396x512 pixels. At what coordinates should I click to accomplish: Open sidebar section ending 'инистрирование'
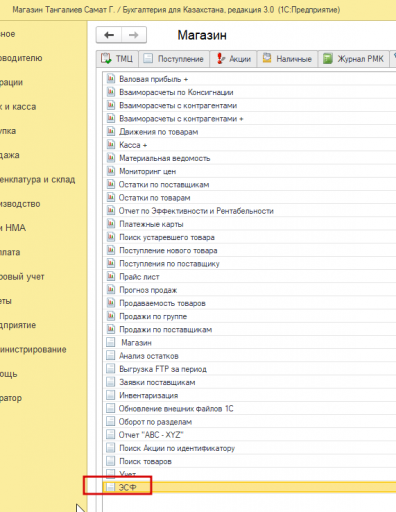tap(33, 349)
